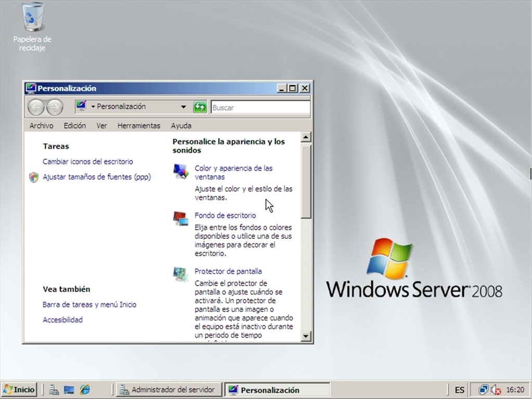The image size is (532, 399).
Task: Click the vertical scrollbar thumb
Action: 306,182
